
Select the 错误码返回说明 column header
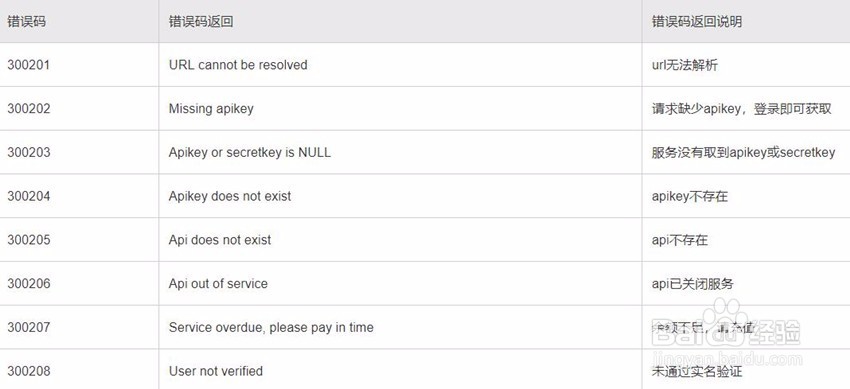[x=697, y=21]
